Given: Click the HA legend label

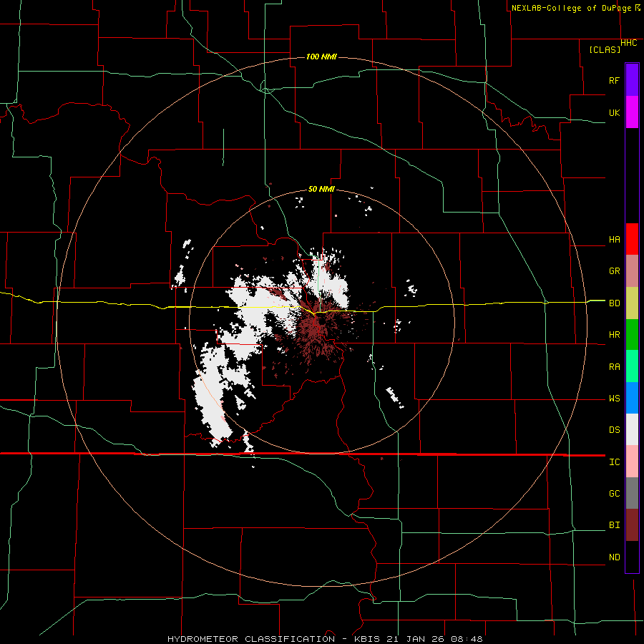Looking at the screenshot, I should (615, 240).
